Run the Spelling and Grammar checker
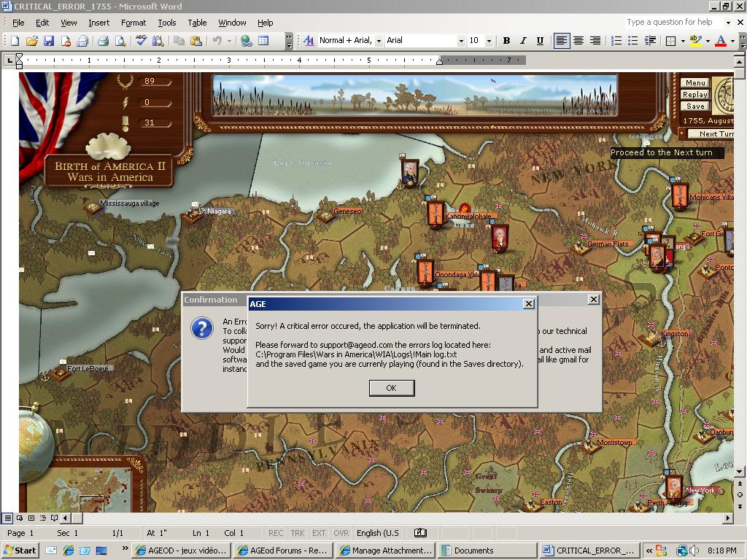This screenshot has height=560, width=747. click(x=141, y=41)
